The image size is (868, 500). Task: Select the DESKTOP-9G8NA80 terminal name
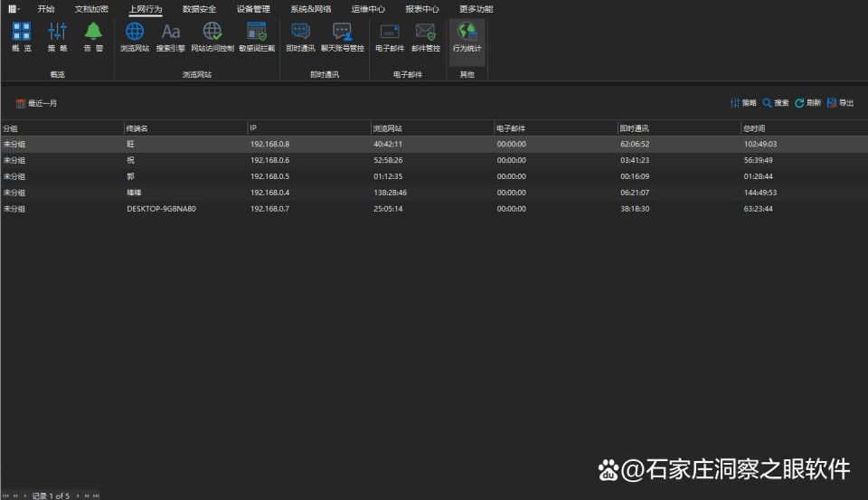click(x=161, y=209)
